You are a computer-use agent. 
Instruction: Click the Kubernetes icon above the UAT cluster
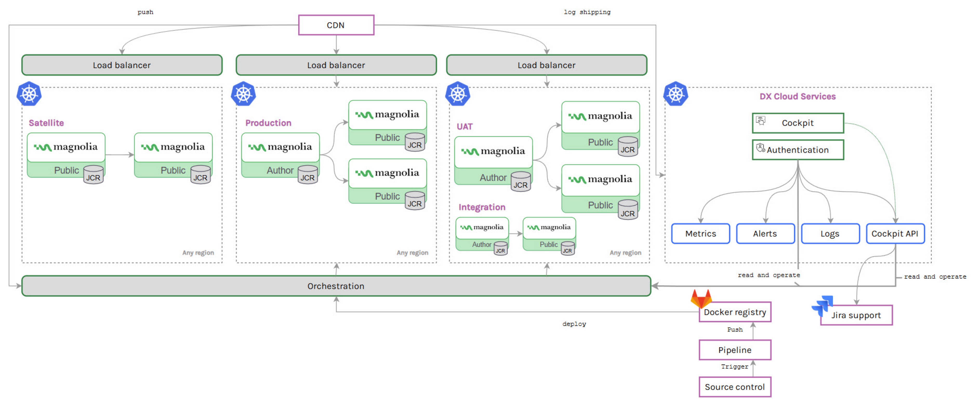[458, 94]
